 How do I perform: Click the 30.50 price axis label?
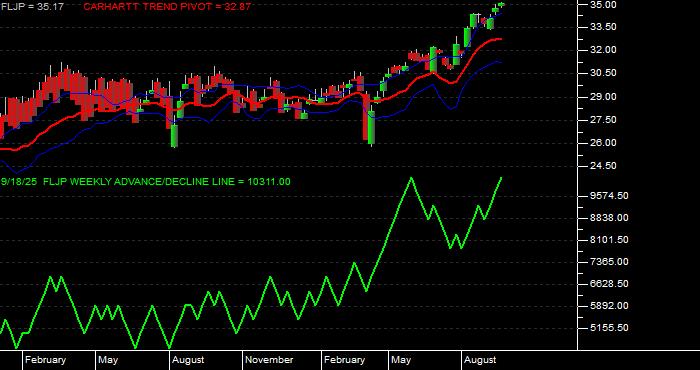(x=603, y=73)
